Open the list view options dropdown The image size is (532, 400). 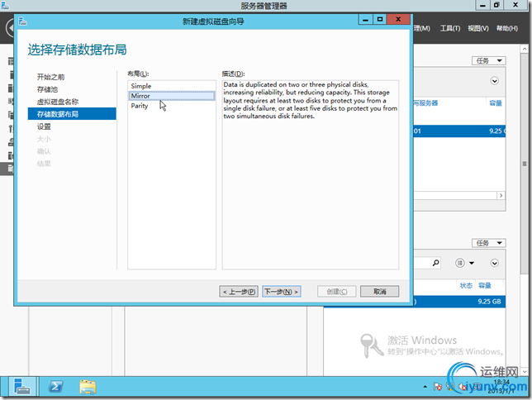(x=464, y=263)
